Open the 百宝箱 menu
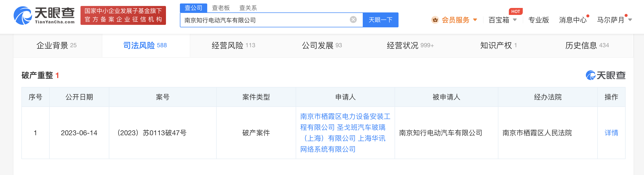Viewport: 644px width, 175px height. (499, 20)
